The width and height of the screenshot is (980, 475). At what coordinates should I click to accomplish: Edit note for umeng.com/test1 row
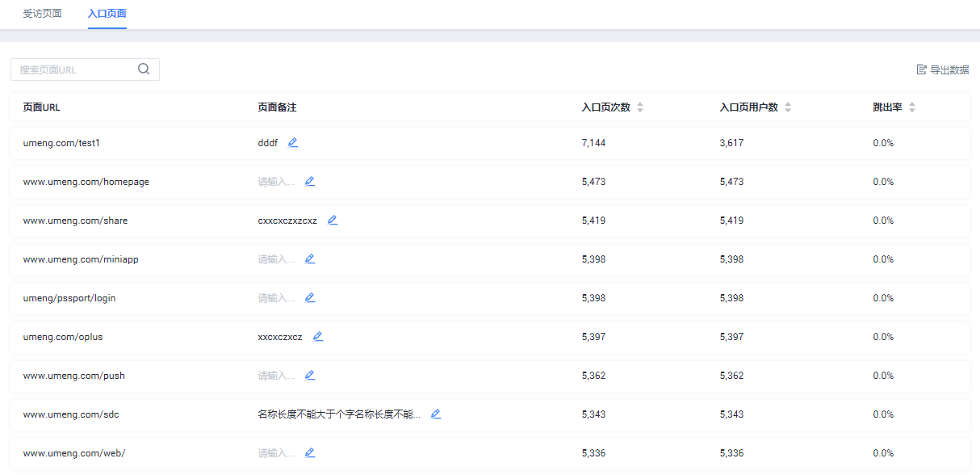(x=293, y=142)
